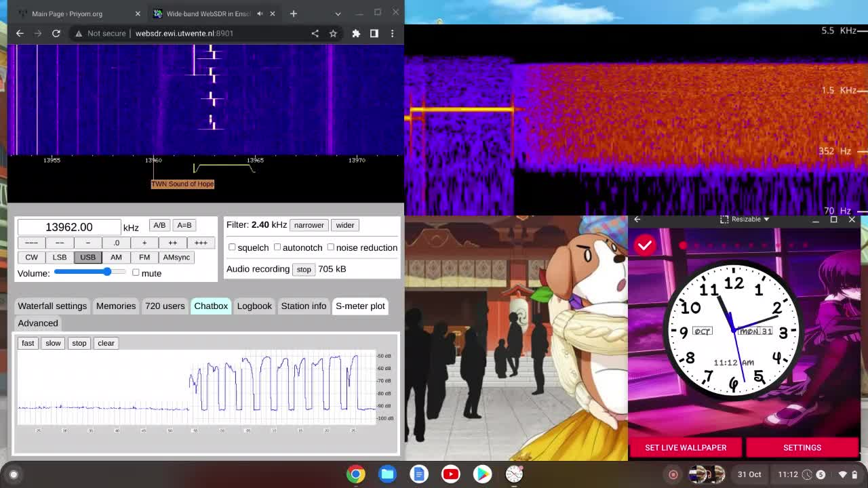The height and width of the screenshot is (488, 868).
Task: Select AM mode
Action: pos(116,257)
